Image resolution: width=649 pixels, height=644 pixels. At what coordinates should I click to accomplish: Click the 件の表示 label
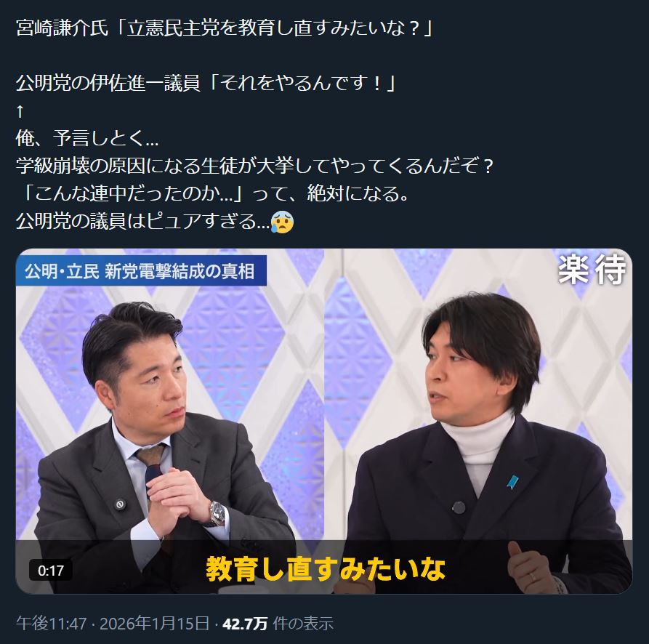click(x=302, y=624)
